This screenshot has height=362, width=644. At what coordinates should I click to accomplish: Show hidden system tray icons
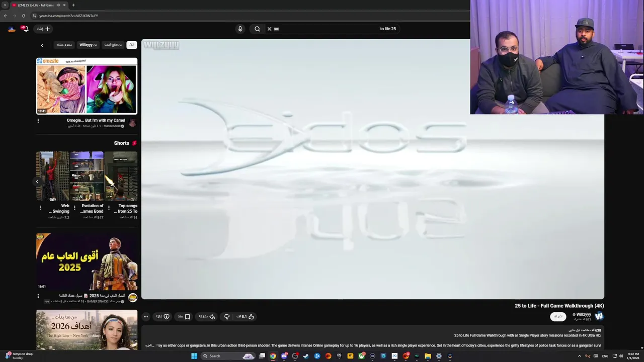(580, 356)
